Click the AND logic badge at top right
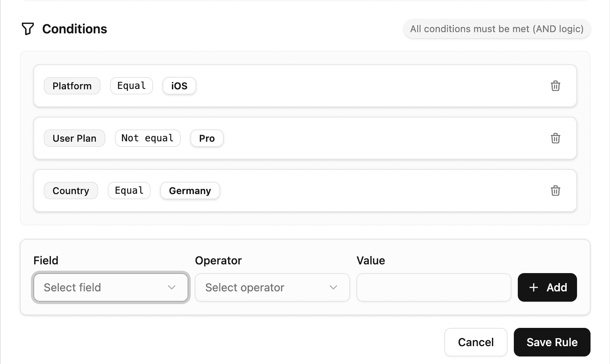The image size is (610, 364). click(496, 29)
